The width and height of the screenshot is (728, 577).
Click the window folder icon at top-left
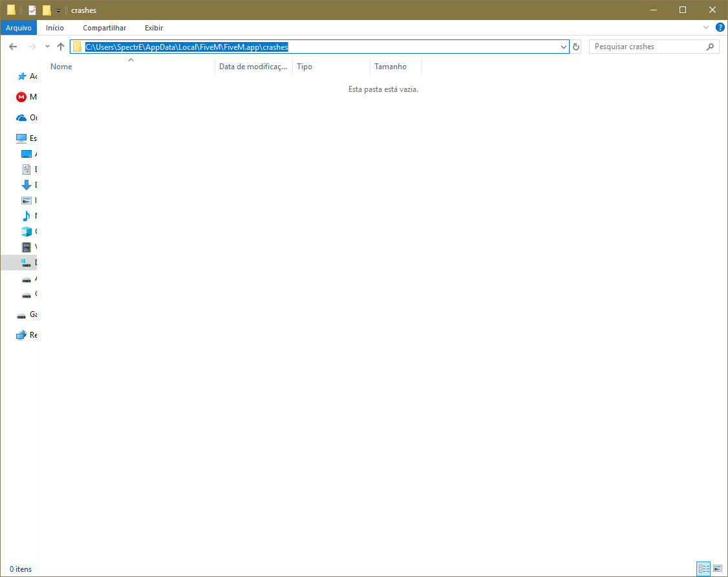tap(11, 10)
